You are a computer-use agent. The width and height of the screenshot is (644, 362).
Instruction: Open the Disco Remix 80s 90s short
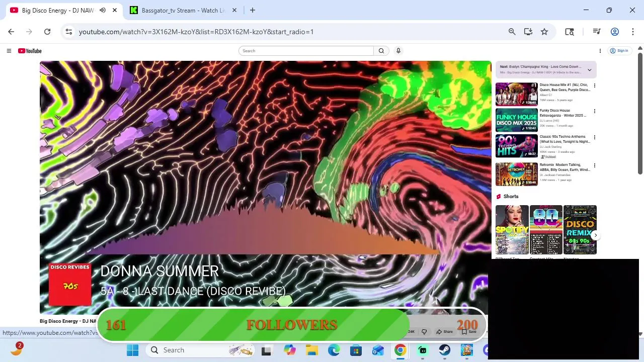pos(580,230)
